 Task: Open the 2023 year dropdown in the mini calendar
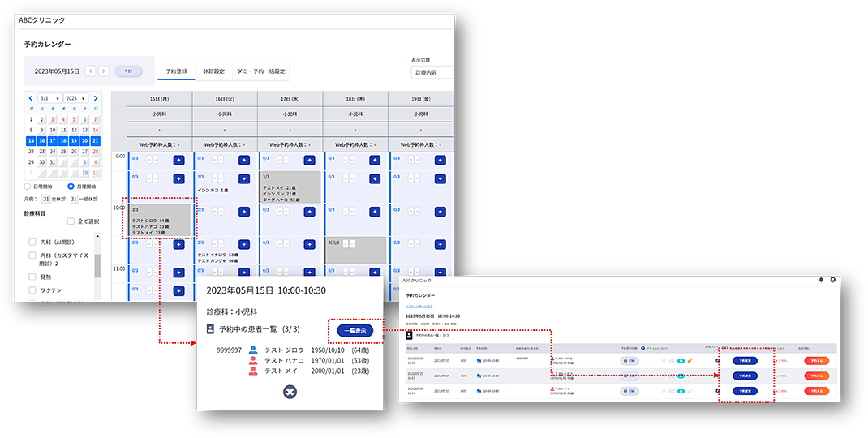[x=76, y=98]
